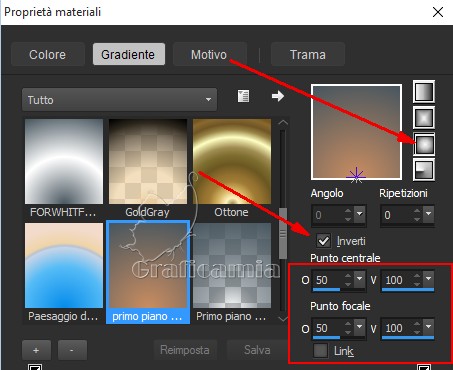Decrease Ripetizioni with the down stepper
The height and width of the screenshot is (370, 453).
pos(417,219)
